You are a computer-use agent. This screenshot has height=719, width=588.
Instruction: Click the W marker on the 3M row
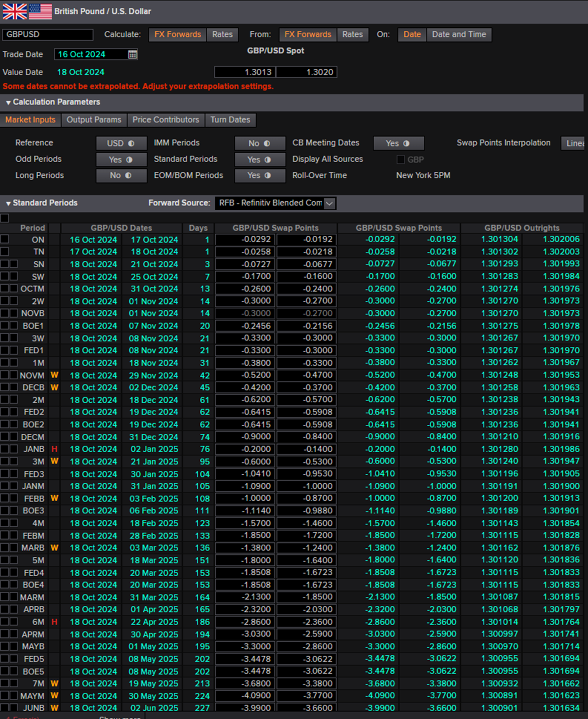click(x=55, y=461)
